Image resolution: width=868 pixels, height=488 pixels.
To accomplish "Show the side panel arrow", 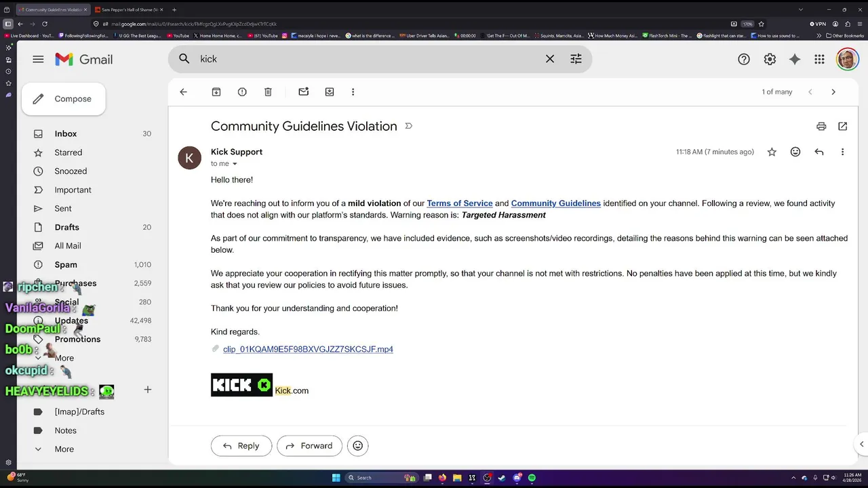I will point(861,445).
